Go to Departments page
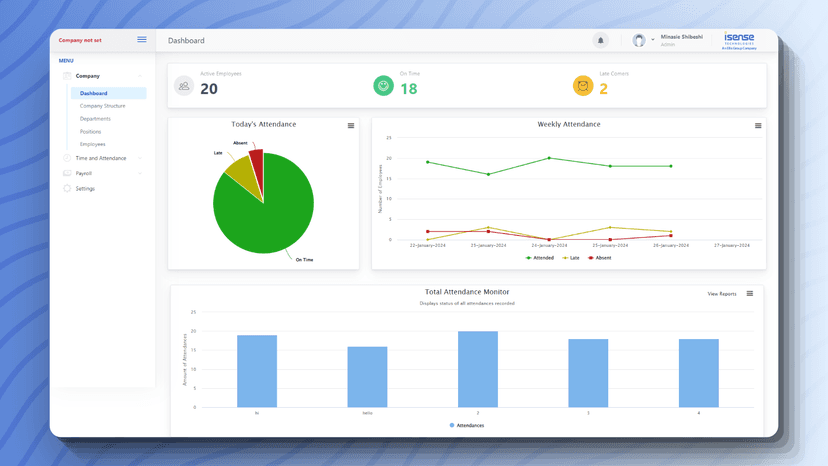Image resolution: width=828 pixels, height=466 pixels. [95, 119]
